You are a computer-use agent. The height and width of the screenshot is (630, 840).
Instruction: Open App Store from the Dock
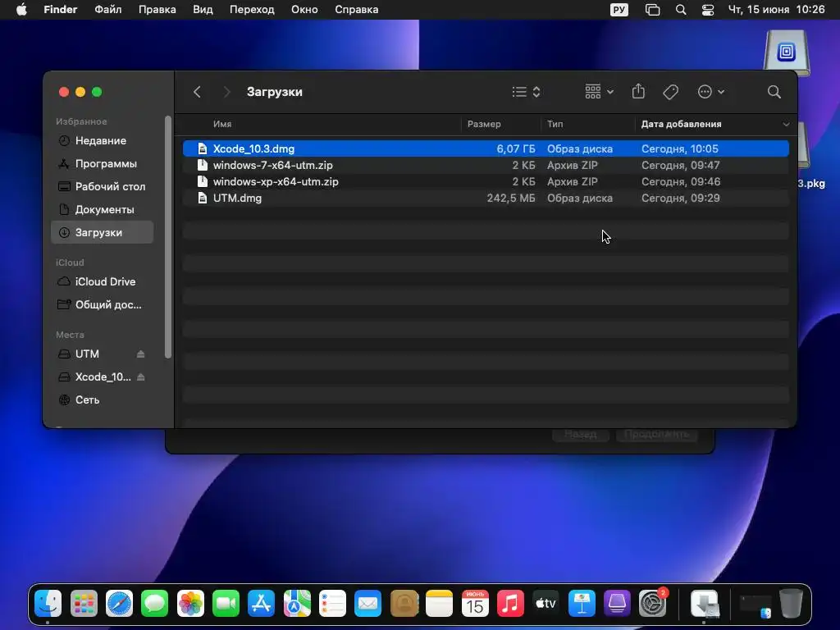(261, 604)
